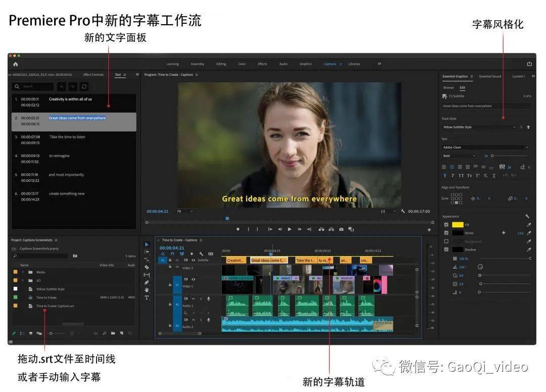This screenshot has width=546, height=392.
Task: Click the Browse tab in Essential Graphics
Action: click(448, 88)
